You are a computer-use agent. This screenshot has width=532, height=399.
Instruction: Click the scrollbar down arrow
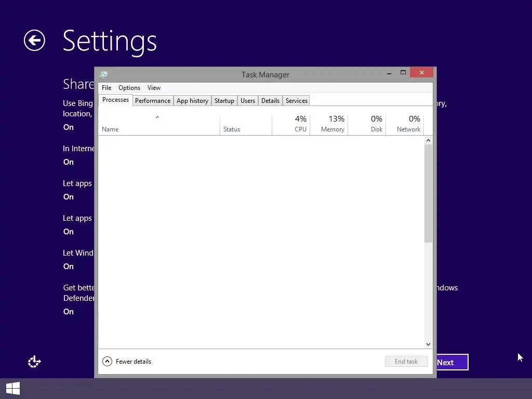tap(428, 344)
